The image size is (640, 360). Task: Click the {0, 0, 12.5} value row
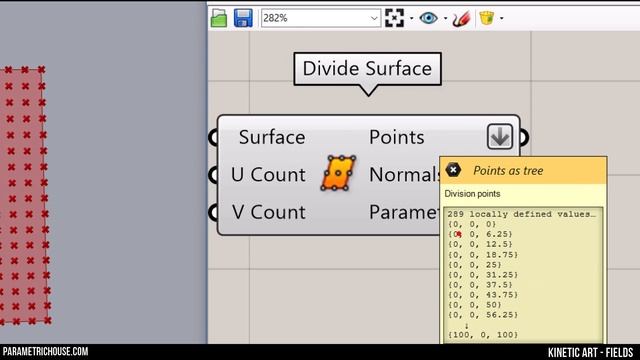480,244
